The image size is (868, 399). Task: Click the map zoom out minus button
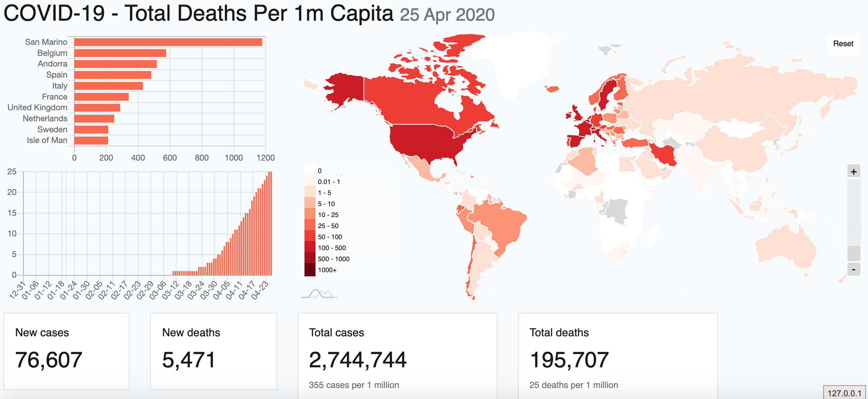pos(854,269)
